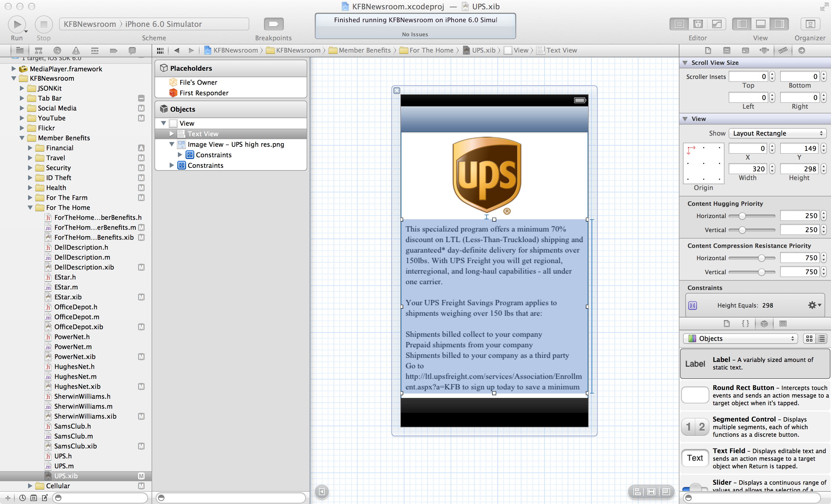
Task: Show the Identity inspector
Action: [745, 51]
